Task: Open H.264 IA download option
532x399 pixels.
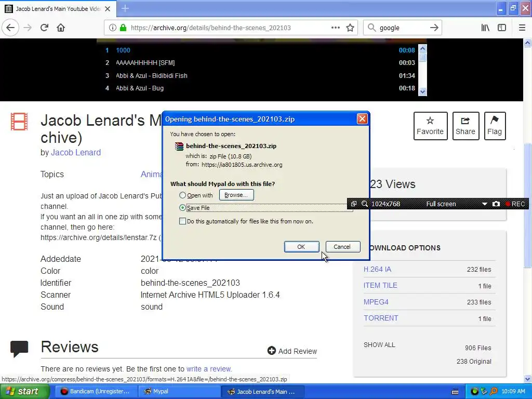Action: coord(377,270)
